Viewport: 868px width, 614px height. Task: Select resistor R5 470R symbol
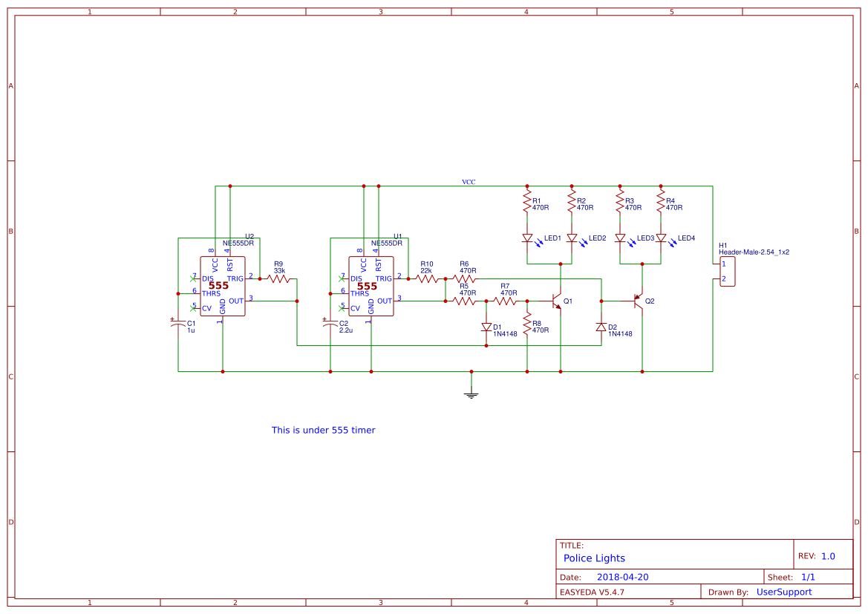click(464, 301)
